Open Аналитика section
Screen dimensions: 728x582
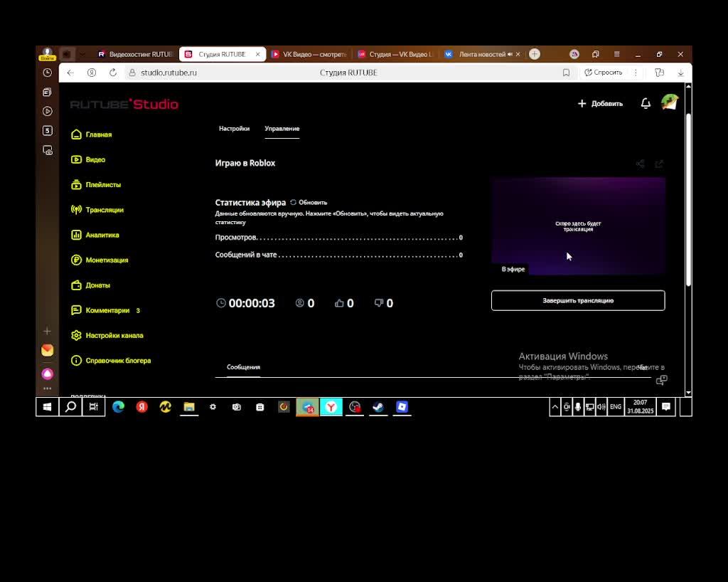tap(95, 235)
